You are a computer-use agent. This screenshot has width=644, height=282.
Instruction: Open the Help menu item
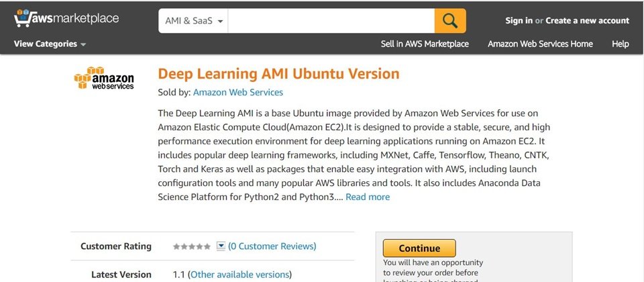point(620,44)
